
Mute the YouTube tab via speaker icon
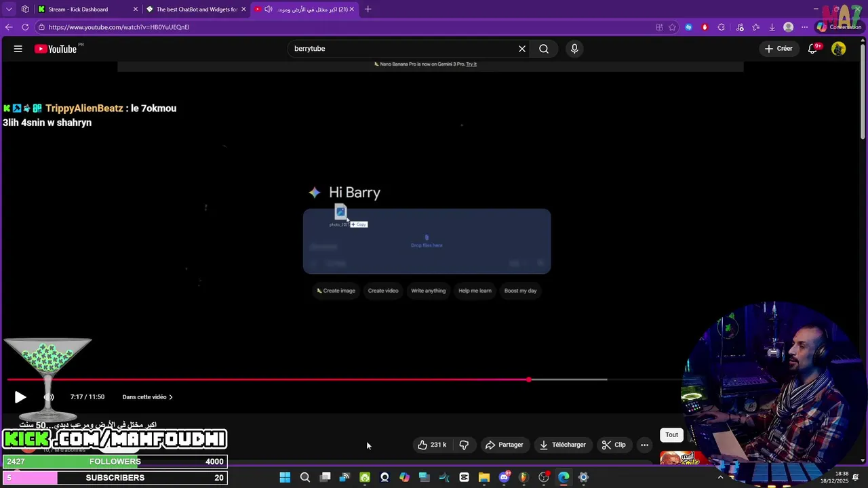[x=268, y=9]
